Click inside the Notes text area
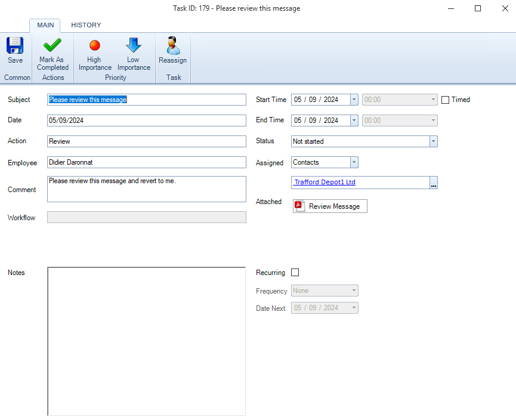Viewport: 516px width, 420px height. click(x=147, y=341)
